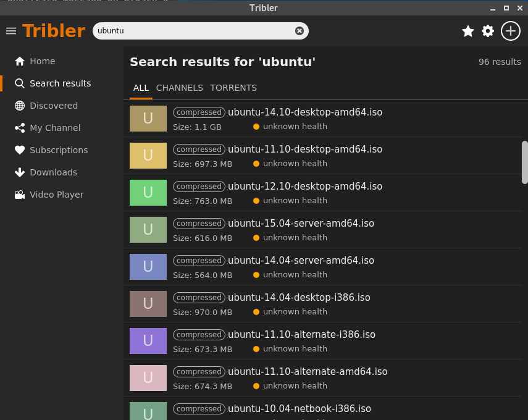Click the add torrent plus button
This screenshot has width=528, height=420.
tap(510, 31)
